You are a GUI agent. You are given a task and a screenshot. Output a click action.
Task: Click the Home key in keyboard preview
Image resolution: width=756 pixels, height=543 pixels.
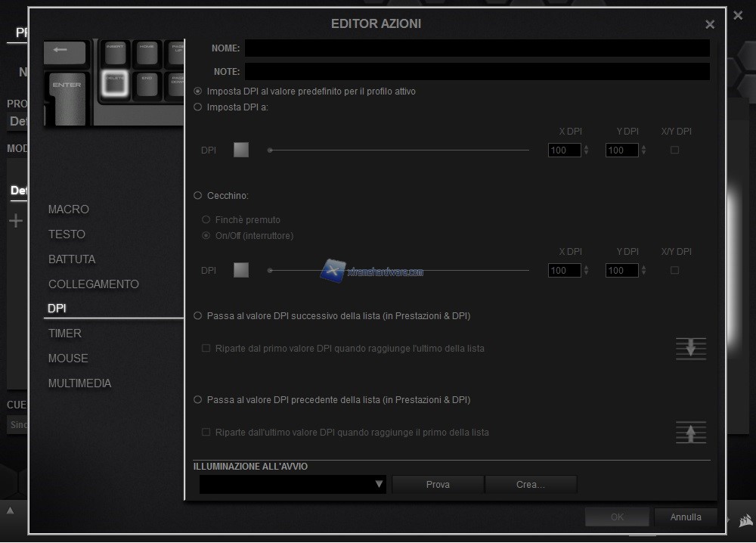click(x=147, y=51)
